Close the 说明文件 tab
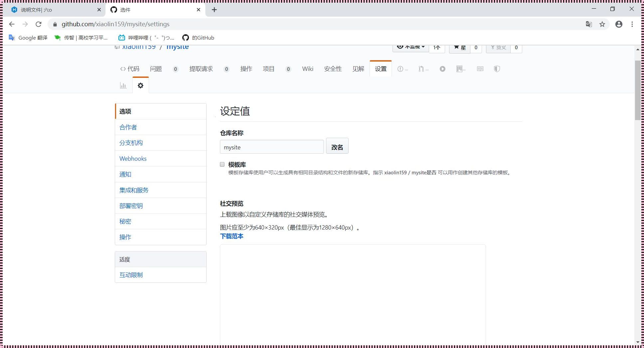 click(x=99, y=10)
